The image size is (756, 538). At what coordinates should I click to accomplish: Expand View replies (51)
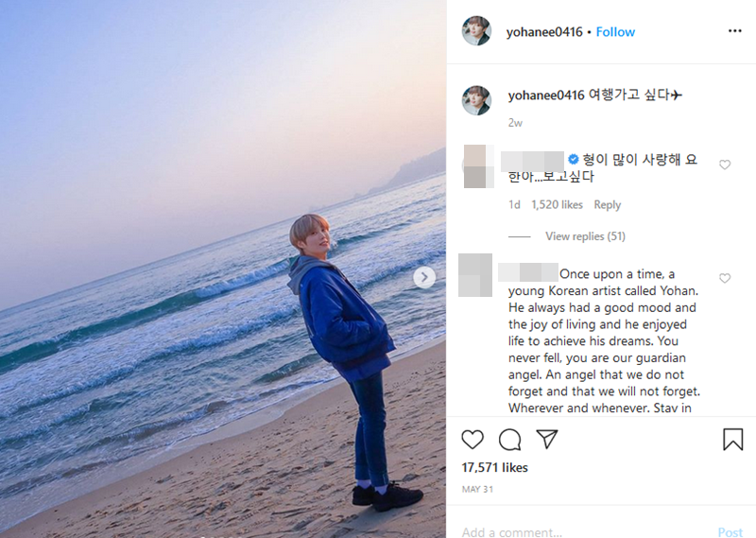tap(585, 236)
